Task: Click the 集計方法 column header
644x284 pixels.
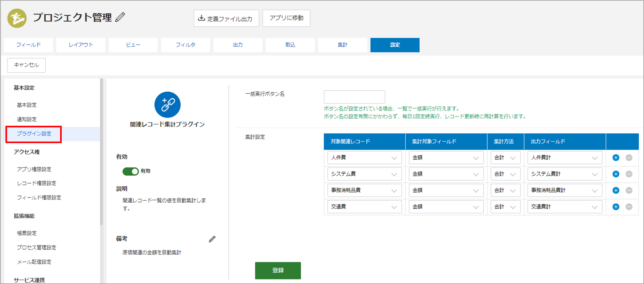Action: pyautogui.click(x=506, y=142)
